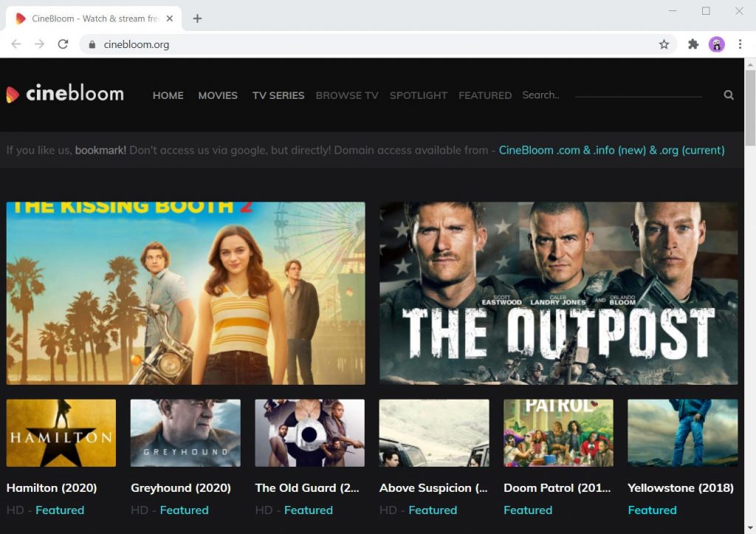Open the browser extensions puzzle icon
The image size is (756, 534).
point(693,44)
